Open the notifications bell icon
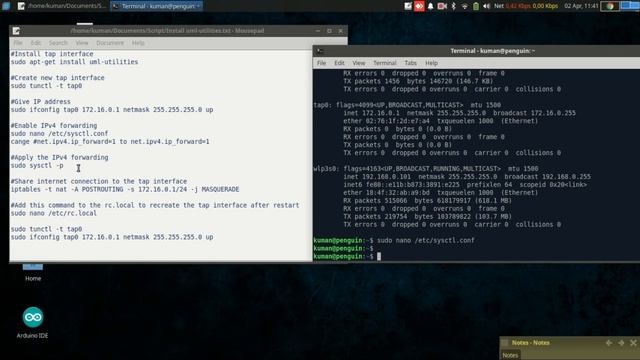Image resolution: width=640 pixels, height=360 pixels. (x=431, y=6)
